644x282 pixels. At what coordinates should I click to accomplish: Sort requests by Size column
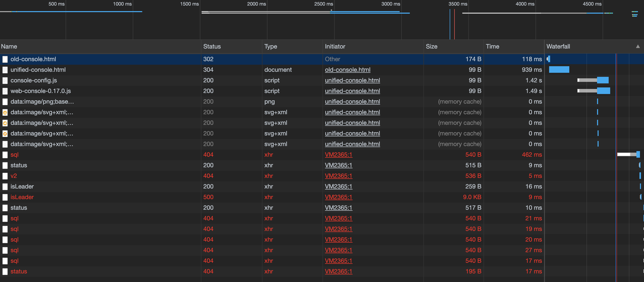click(x=432, y=46)
